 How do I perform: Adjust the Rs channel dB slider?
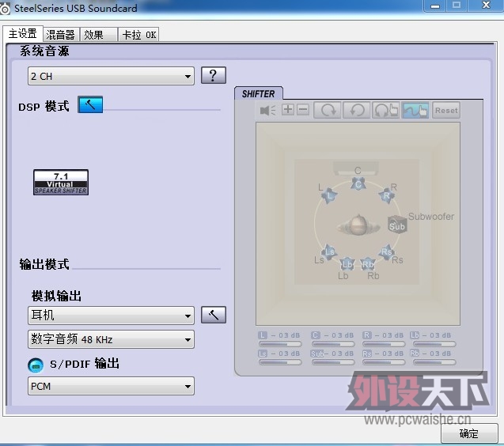tap(384, 362)
